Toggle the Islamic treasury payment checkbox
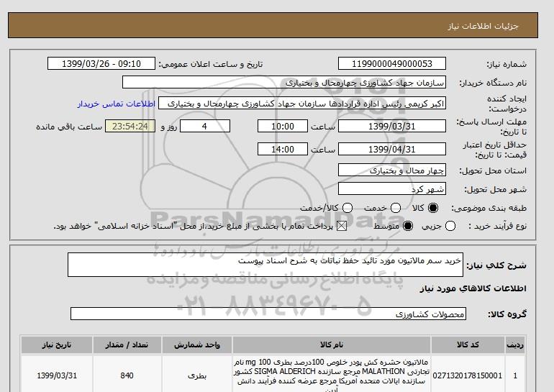The image size is (554, 392). tap(342, 226)
